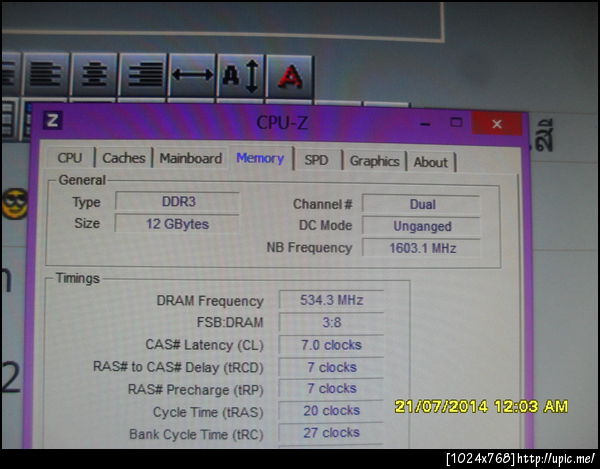Close the CPU-Z window
600x469 pixels.
497,124
